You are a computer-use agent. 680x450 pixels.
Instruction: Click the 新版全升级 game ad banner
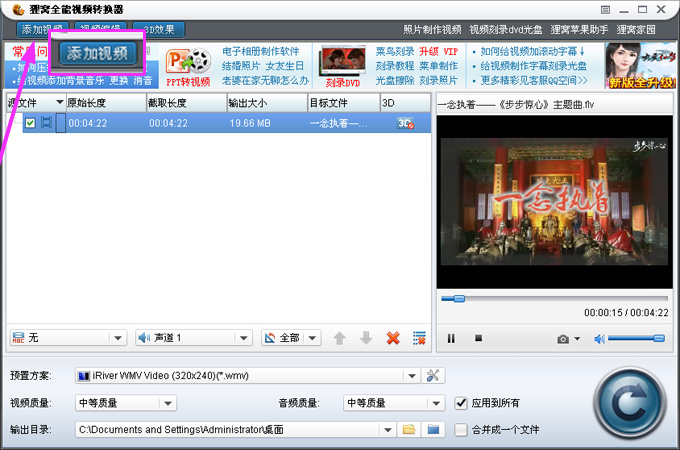641,66
